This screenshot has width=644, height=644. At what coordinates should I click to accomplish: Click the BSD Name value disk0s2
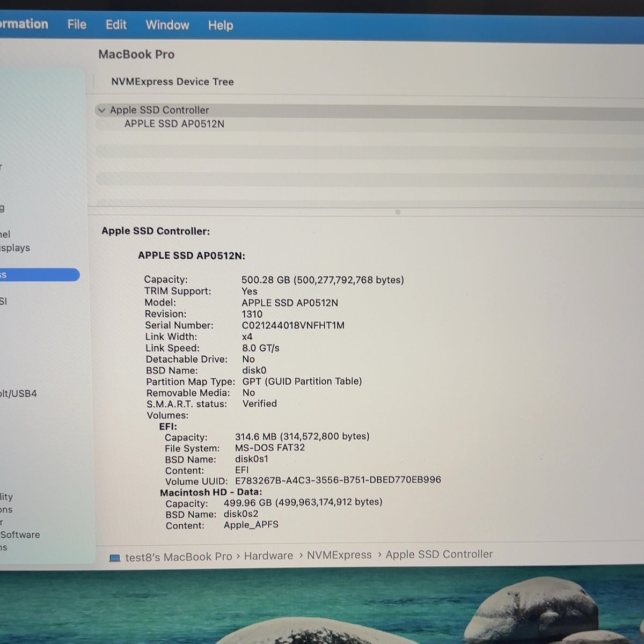[x=241, y=514]
